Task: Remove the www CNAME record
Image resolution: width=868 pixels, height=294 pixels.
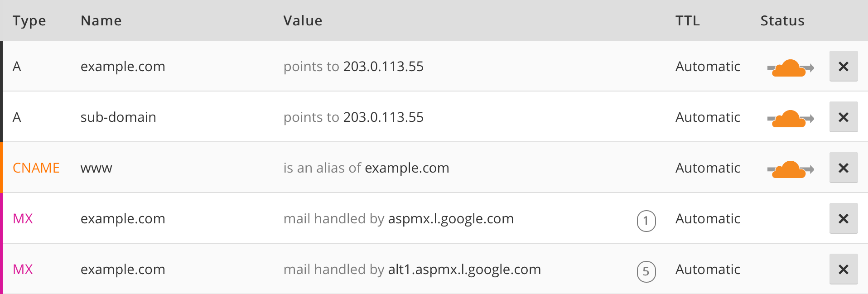Action: [844, 168]
